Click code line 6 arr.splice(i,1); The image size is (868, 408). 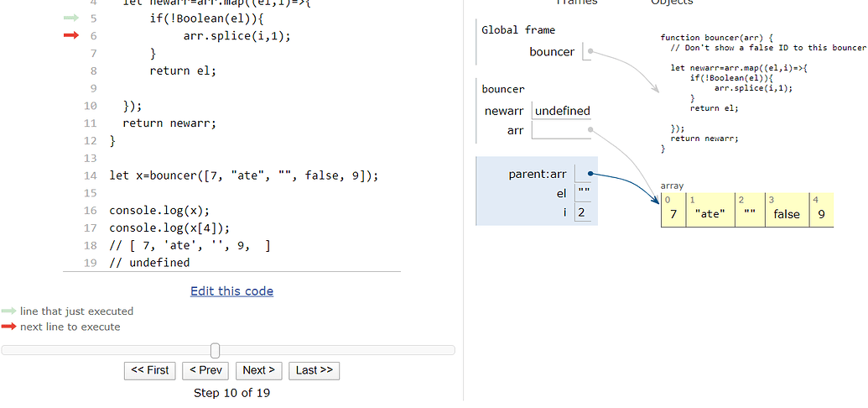[236, 36]
